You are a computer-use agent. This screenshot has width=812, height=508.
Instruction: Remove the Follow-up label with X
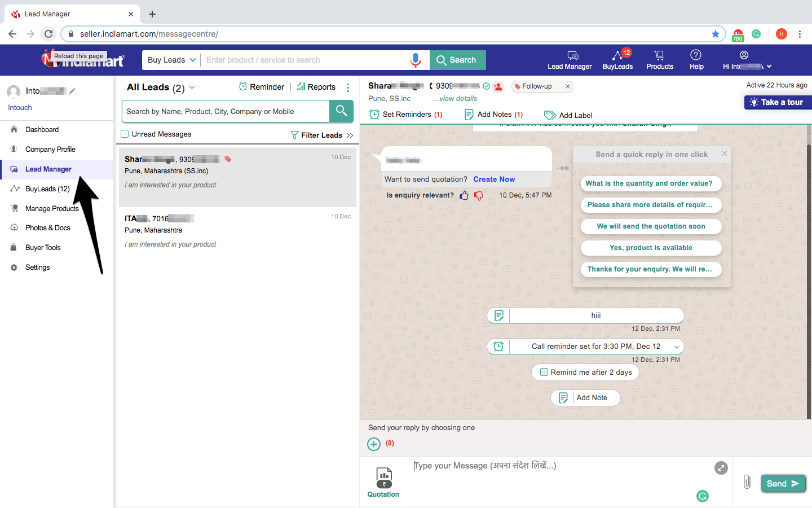[568, 86]
